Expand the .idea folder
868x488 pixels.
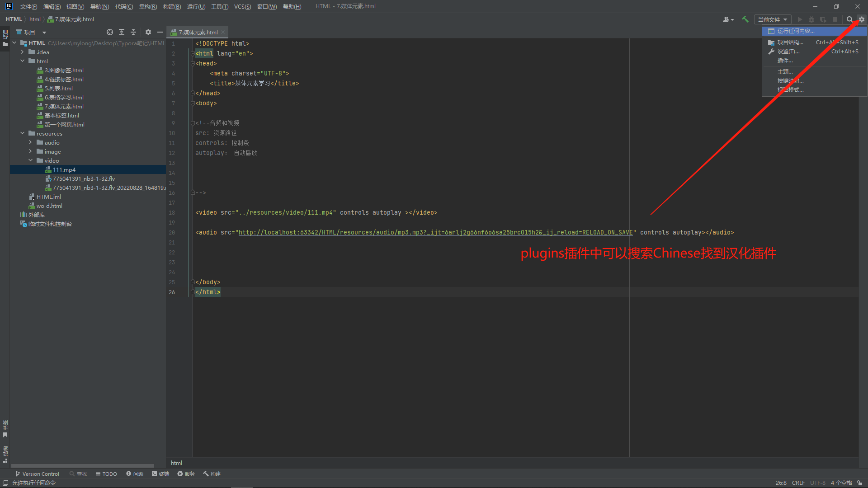(23, 52)
